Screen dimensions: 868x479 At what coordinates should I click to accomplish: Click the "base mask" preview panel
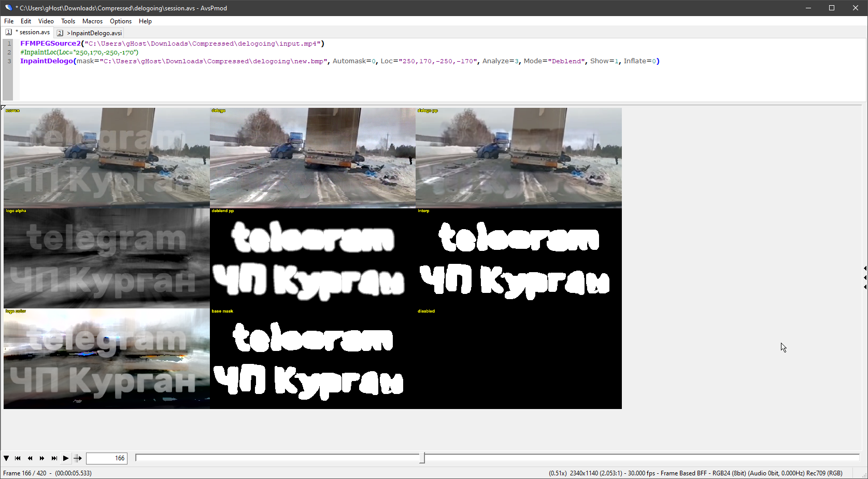tap(312, 359)
